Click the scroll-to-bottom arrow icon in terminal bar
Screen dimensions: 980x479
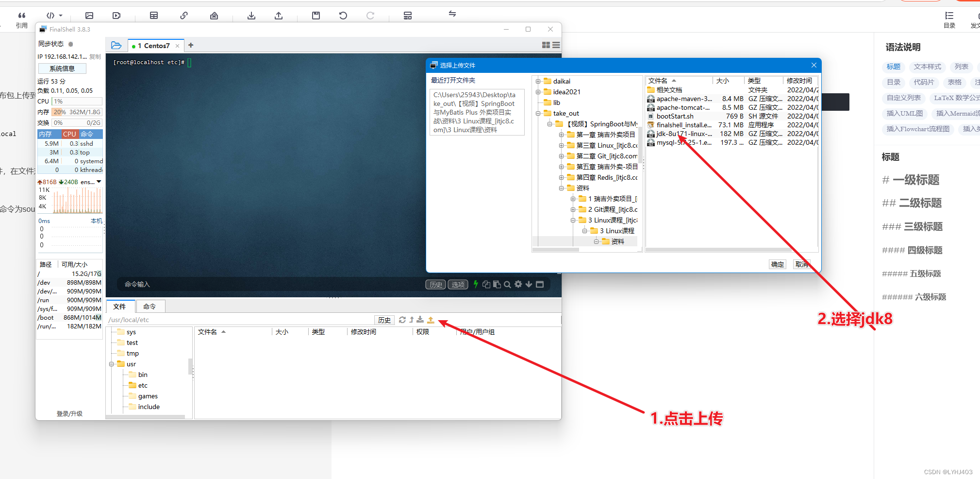[529, 284]
